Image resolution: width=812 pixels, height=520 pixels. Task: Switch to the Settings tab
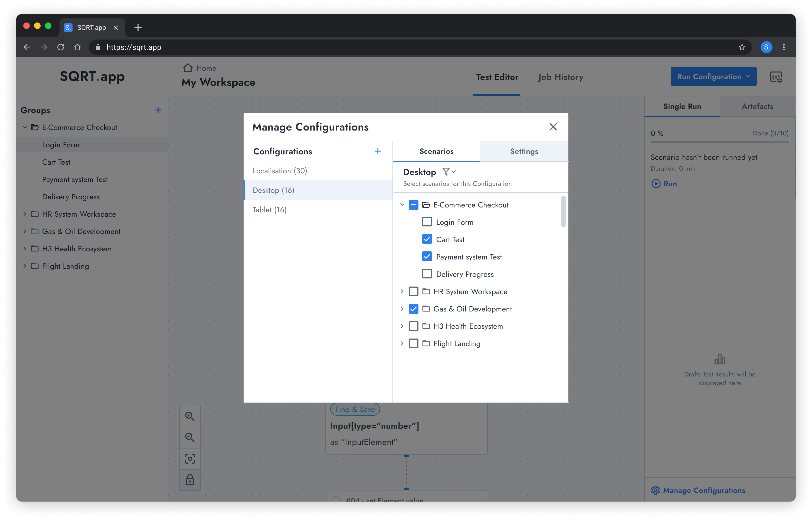[524, 151]
